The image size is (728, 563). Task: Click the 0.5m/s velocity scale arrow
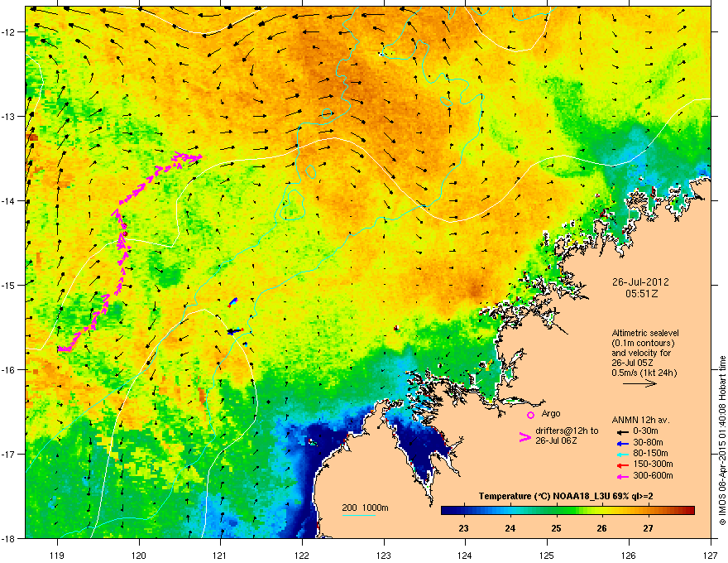(x=639, y=383)
